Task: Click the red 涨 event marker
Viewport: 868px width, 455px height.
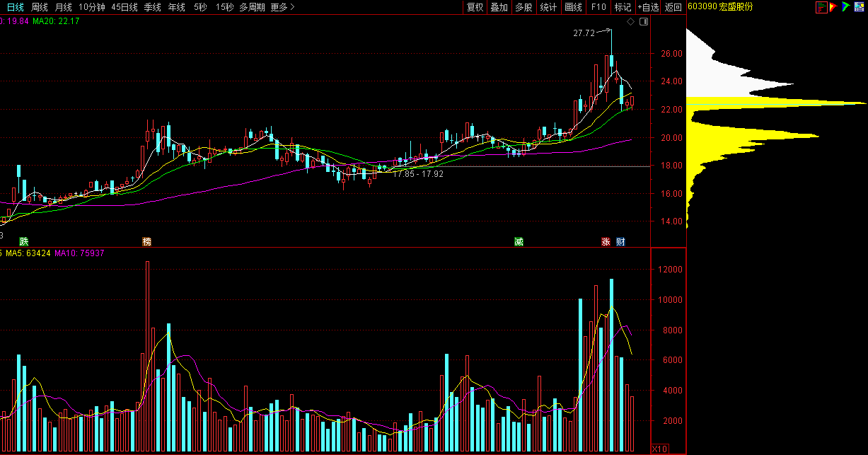Action: (x=606, y=241)
